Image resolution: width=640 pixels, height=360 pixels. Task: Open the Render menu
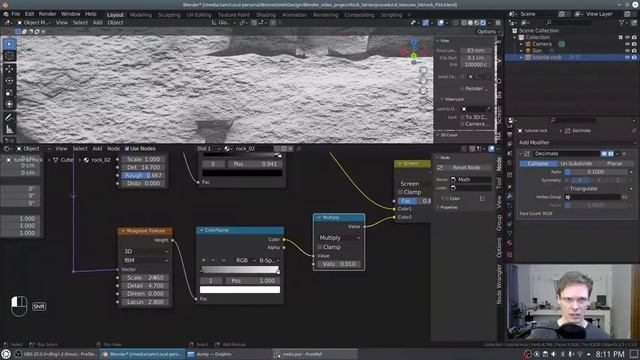coord(47,14)
